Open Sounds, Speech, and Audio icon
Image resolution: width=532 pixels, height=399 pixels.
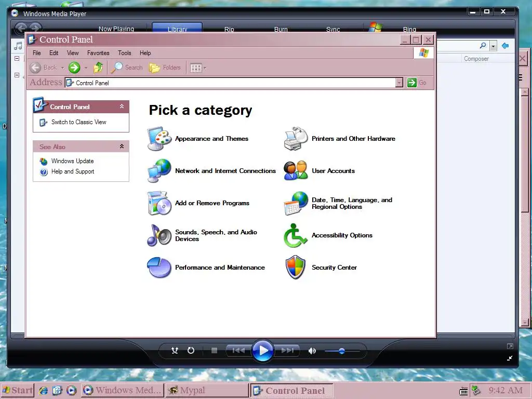159,235
